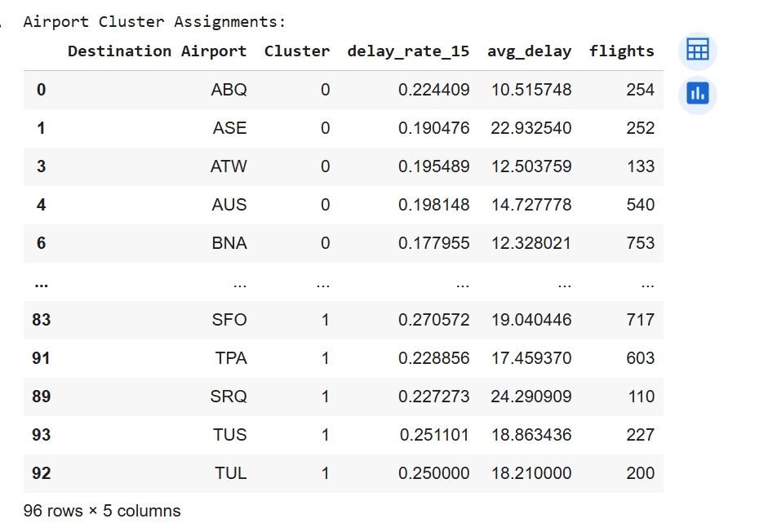Select the ABQ airport cell

[x=231, y=90]
